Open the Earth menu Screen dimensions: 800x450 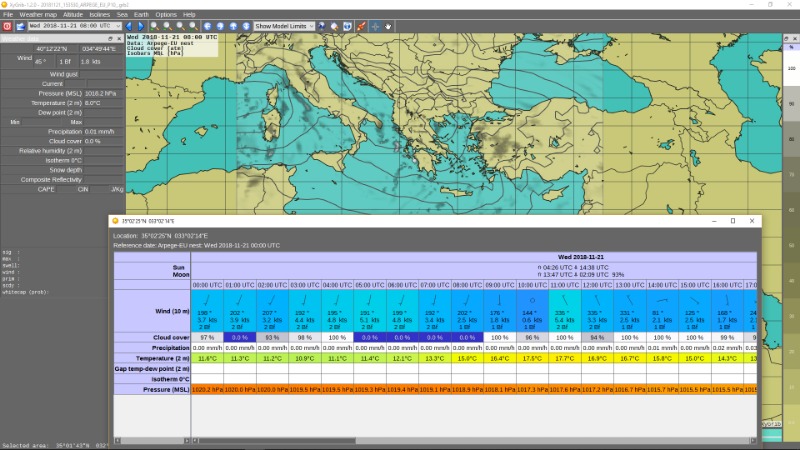(x=141, y=15)
